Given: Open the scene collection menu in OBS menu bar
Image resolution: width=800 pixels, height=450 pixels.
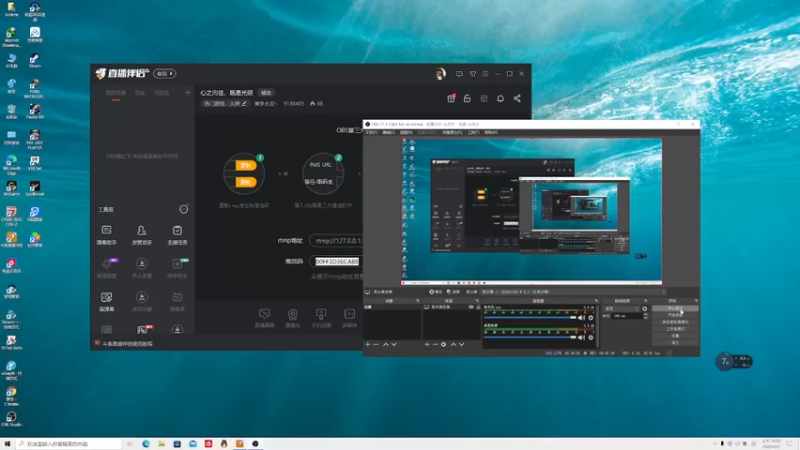Looking at the screenshot, I should click(x=452, y=133).
